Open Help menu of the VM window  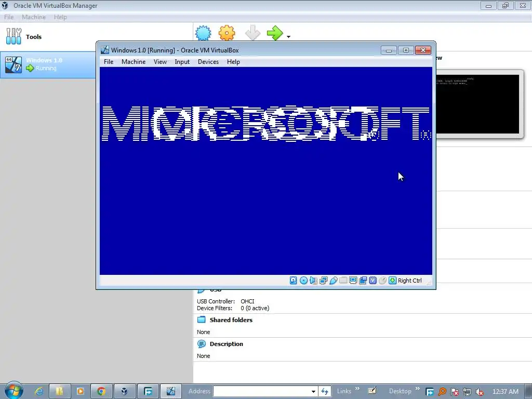[x=233, y=62]
